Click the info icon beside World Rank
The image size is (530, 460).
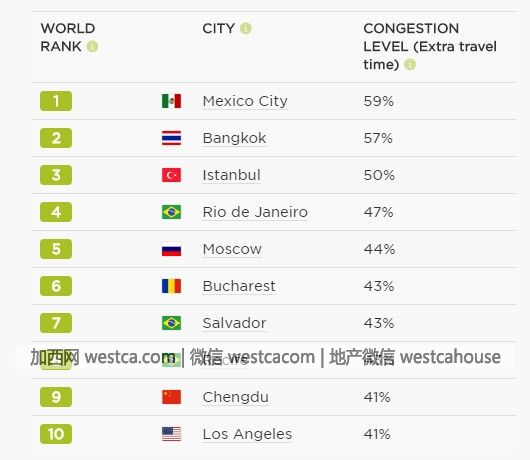click(x=92, y=46)
